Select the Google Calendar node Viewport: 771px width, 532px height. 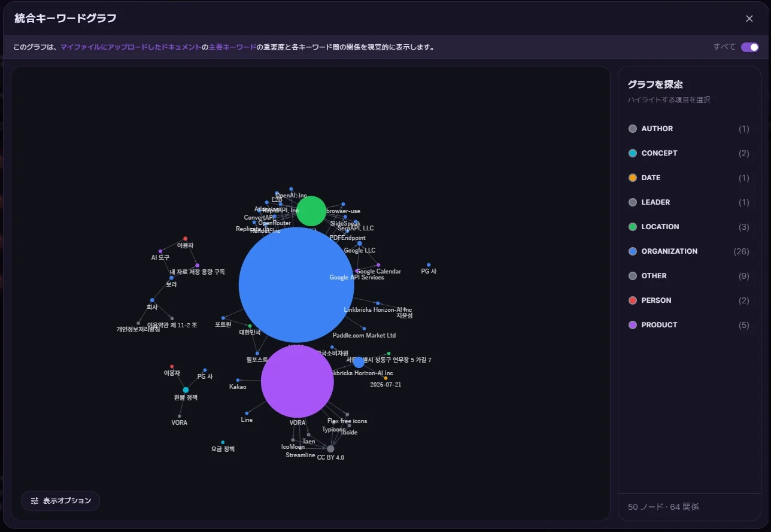378,265
